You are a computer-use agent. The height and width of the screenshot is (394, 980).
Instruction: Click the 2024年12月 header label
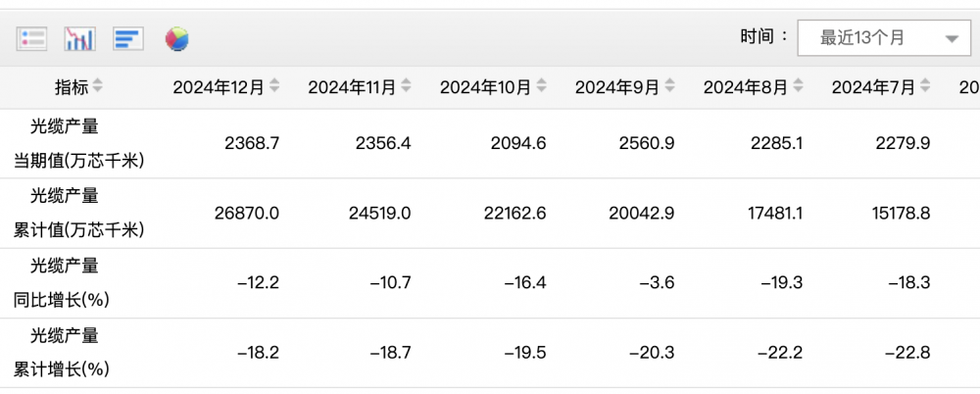[219, 87]
